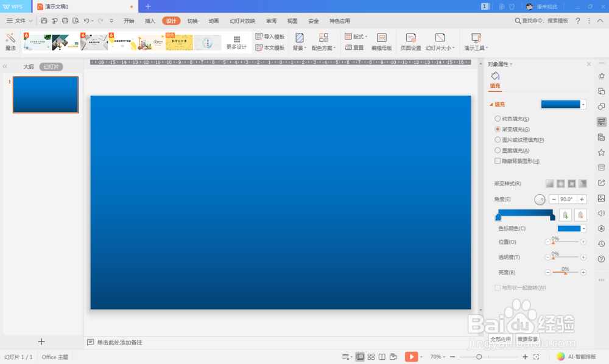Select Pattern Fill (图案填充) radio button

[497, 150]
